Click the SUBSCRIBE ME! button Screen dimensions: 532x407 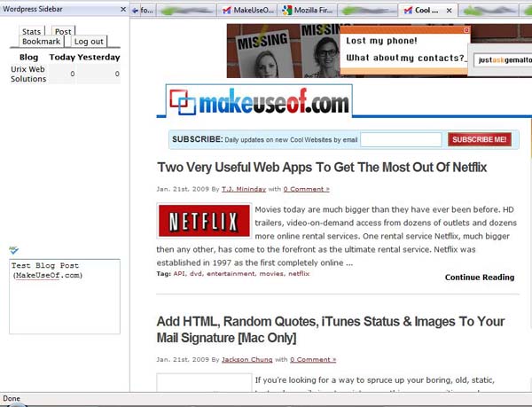tap(480, 139)
